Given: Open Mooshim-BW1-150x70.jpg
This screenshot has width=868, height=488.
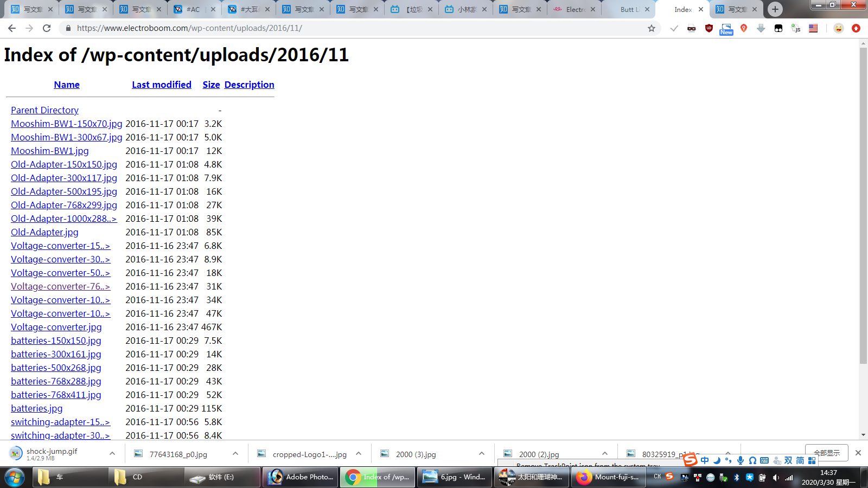Looking at the screenshot, I should pos(67,124).
